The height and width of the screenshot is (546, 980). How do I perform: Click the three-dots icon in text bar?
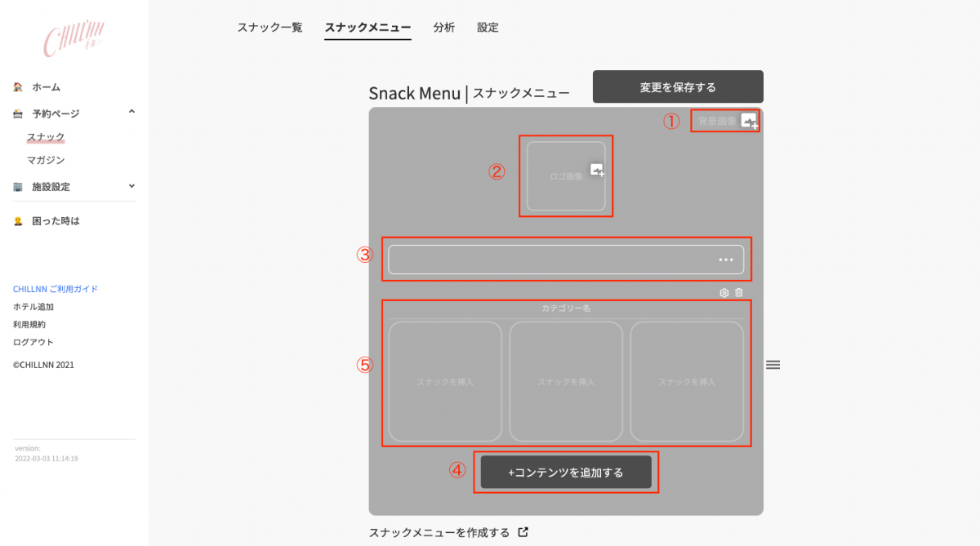click(x=726, y=260)
